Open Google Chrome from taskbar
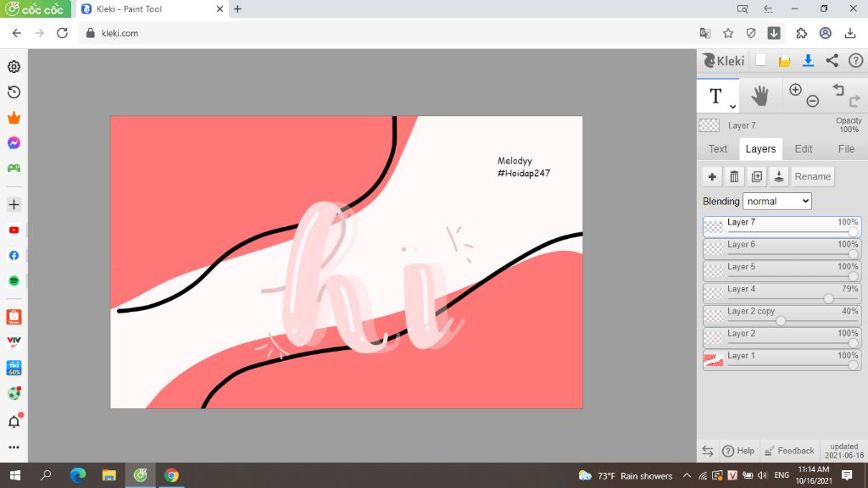The image size is (868, 488). 171,475
